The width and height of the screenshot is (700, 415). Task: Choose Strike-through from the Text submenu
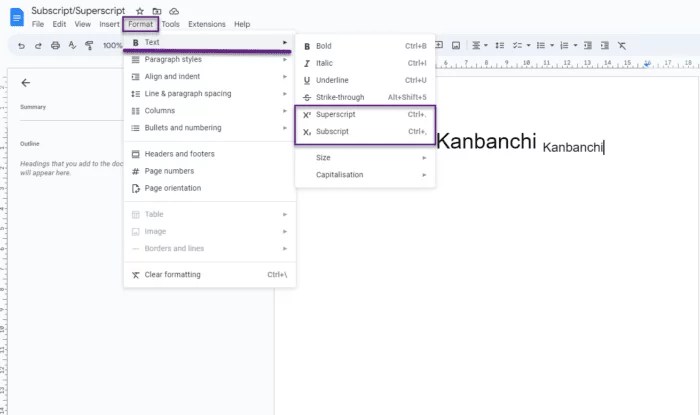click(365, 97)
